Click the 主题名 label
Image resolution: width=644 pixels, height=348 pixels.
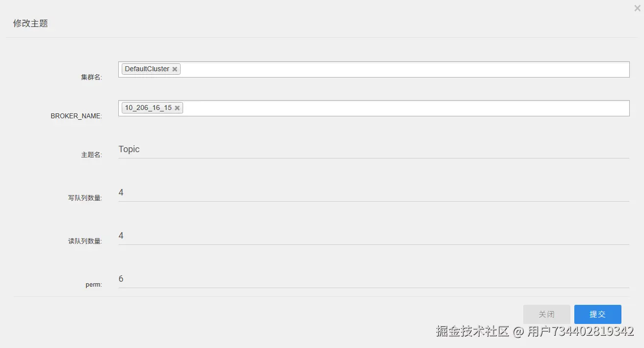coord(91,155)
